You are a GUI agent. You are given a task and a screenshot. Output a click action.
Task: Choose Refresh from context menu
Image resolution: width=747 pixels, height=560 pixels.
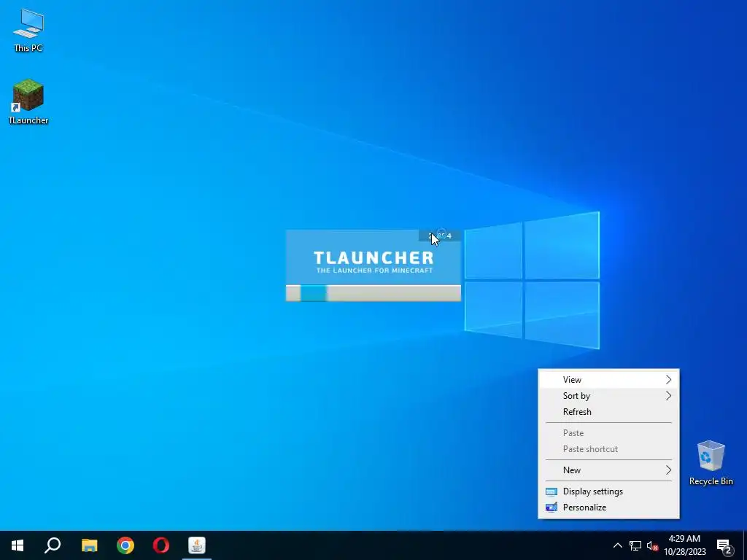(608, 412)
